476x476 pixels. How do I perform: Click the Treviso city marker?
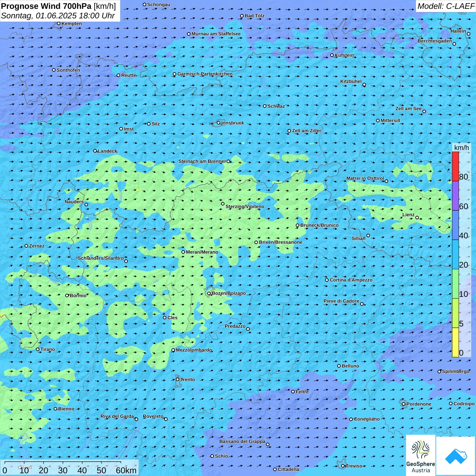pos(343,466)
